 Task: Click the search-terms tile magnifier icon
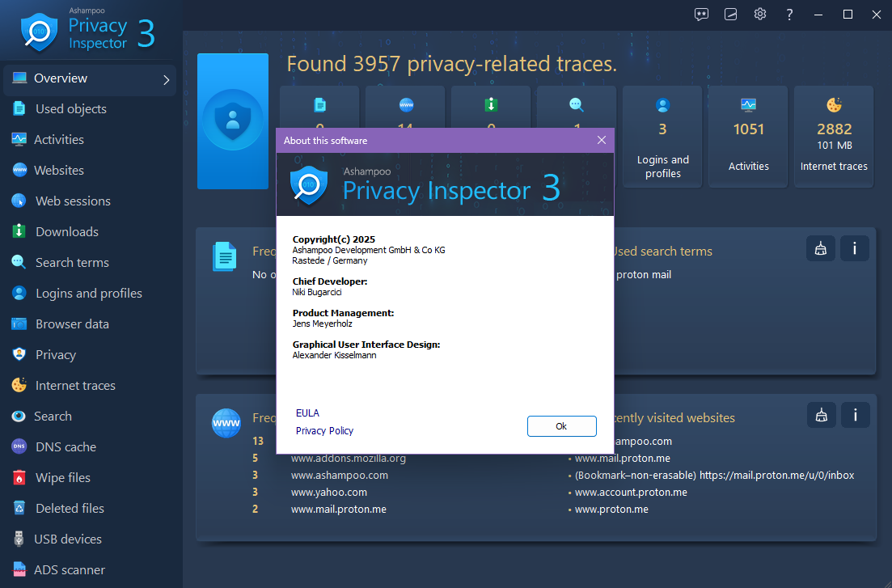pyautogui.click(x=577, y=104)
